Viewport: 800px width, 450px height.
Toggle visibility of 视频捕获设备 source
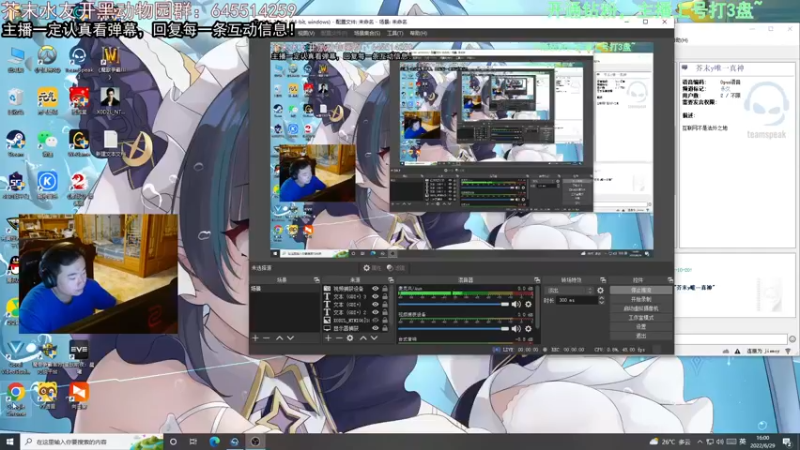[x=376, y=289]
